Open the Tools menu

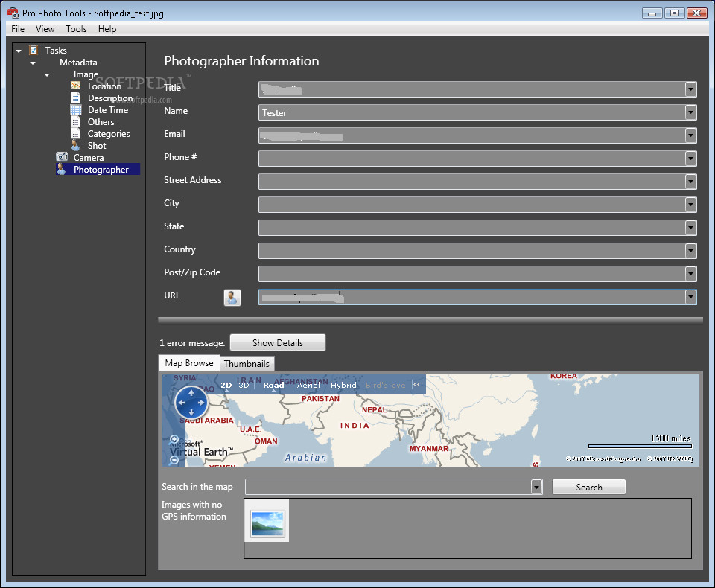(76, 29)
